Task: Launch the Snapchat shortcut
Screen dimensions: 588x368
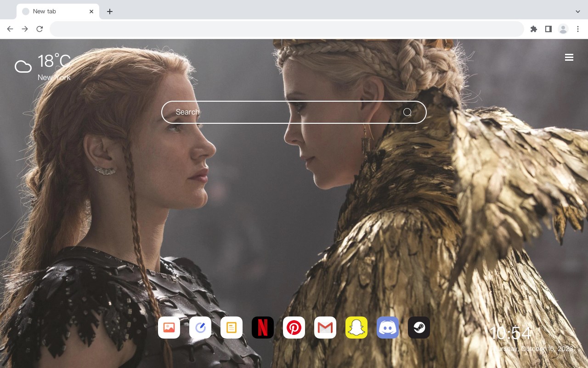Action: 356,328
